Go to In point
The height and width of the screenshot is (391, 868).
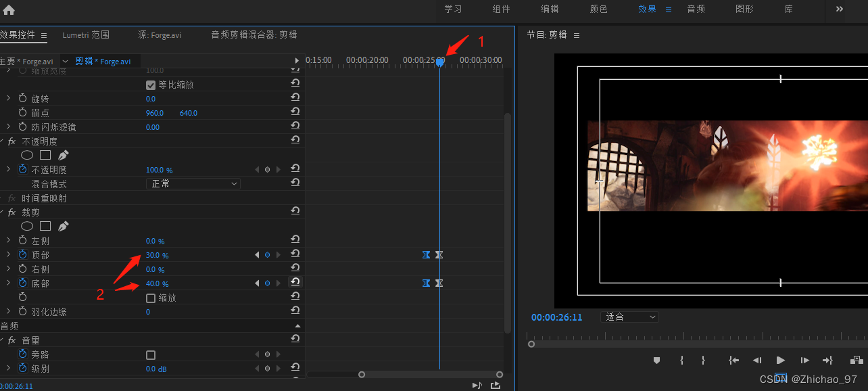coord(733,361)
